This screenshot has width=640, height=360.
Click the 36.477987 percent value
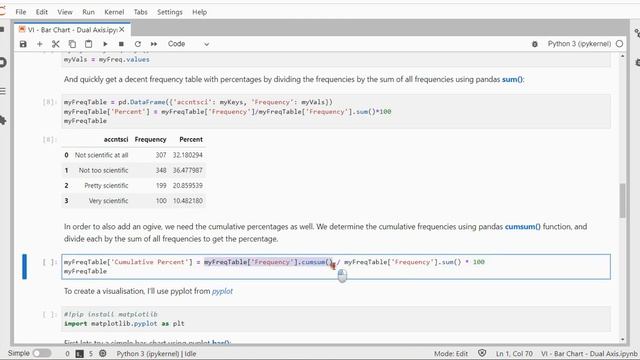[x=188, y=170]
